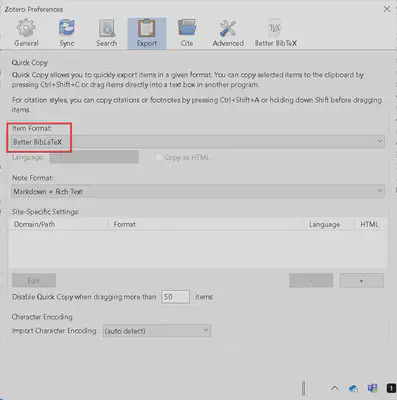
Task: Toggle the Copy as HTML checkbox
Action: [x=159, y=157]
